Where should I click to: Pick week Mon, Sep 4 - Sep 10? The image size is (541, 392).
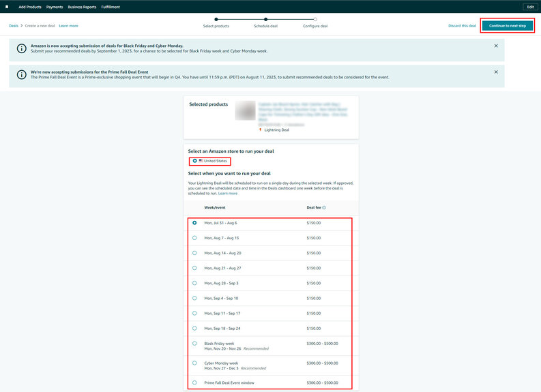pyautogui.click(x=194, y=298)
